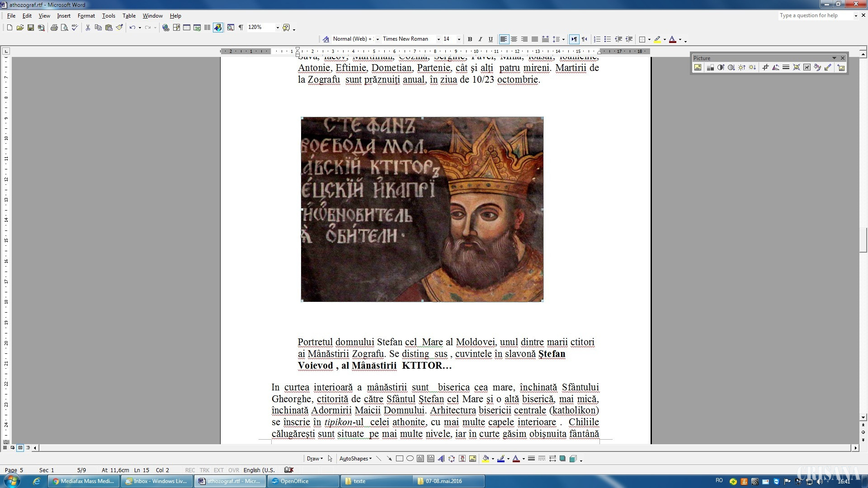
Task: Toggle Show/Hide paragraph marks
Action: pyautogui.click(x=241, y=28)
